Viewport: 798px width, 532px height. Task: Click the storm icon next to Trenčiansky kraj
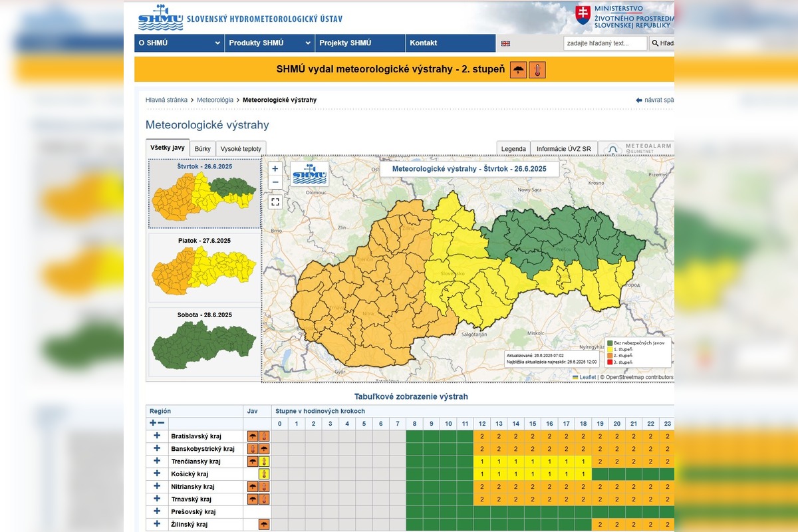click(253, 460)
